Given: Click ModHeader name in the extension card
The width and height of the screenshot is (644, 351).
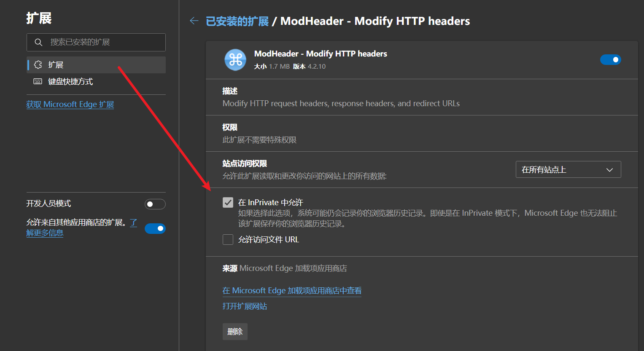Looking at the screenshot, I should (321, 54).
